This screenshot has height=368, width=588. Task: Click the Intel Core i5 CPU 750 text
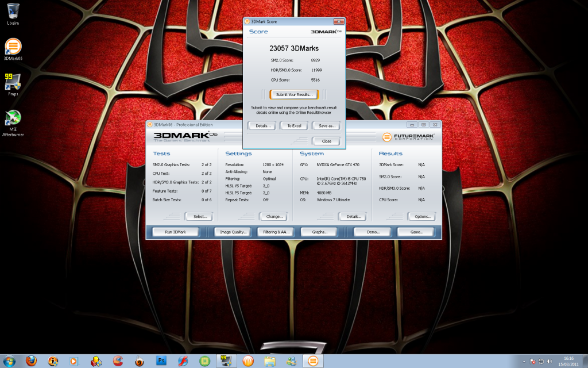[341, 181]
